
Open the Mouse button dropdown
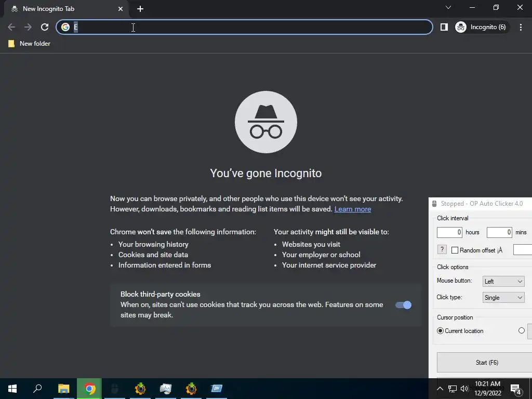click(503, 281)
